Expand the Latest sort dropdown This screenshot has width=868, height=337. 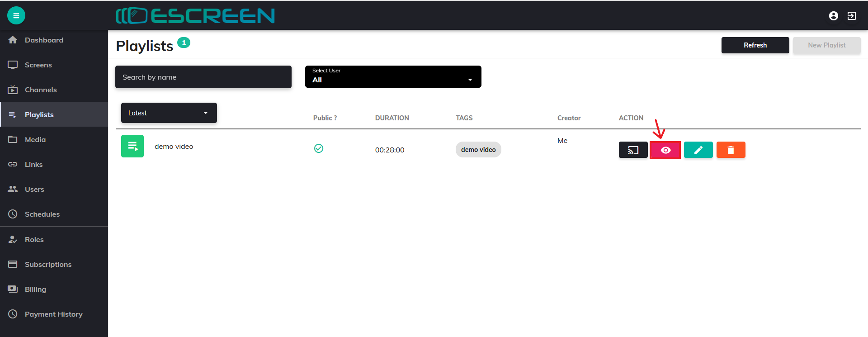coord(169,113)
